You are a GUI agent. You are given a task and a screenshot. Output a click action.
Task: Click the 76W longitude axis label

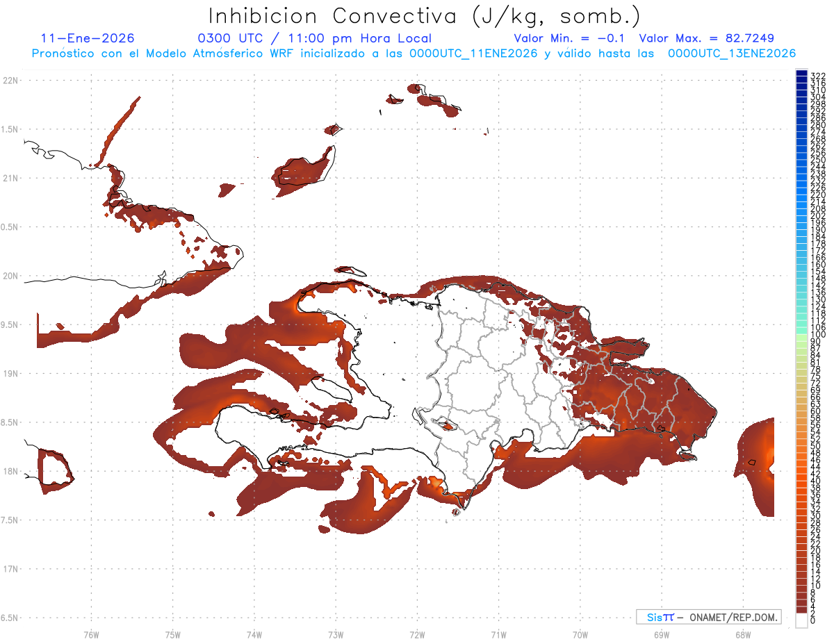91,634
